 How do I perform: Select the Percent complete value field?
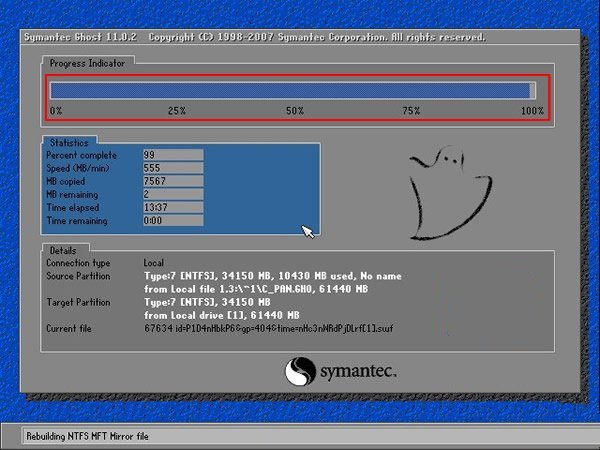(x=174, y=155)
